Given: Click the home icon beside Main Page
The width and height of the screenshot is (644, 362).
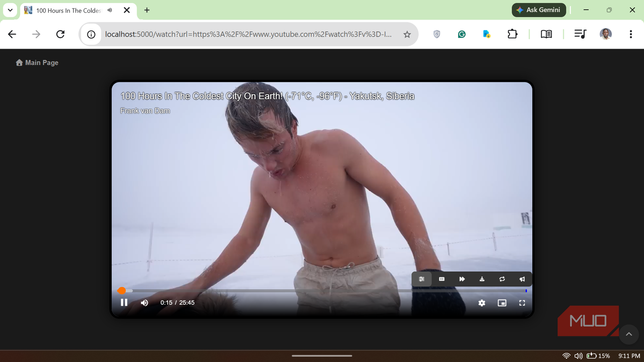Looking at the screenshot, I should point(19,62).
